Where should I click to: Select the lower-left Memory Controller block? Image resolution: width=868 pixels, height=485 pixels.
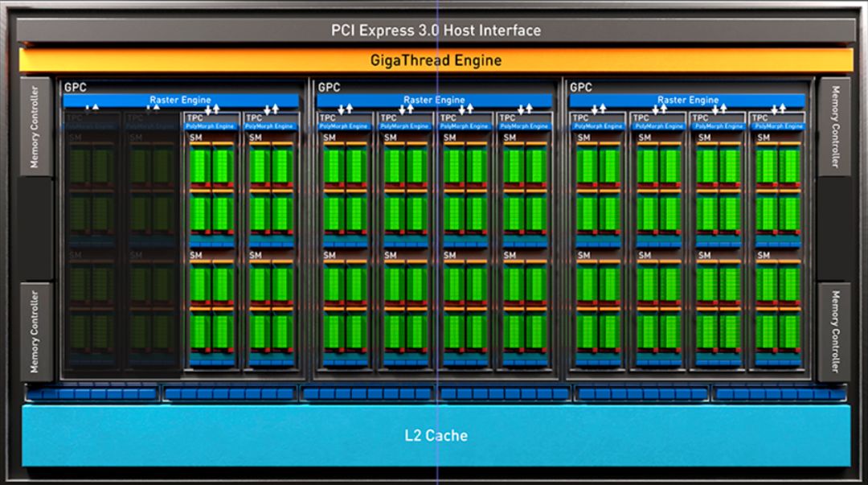coord(36,331)
